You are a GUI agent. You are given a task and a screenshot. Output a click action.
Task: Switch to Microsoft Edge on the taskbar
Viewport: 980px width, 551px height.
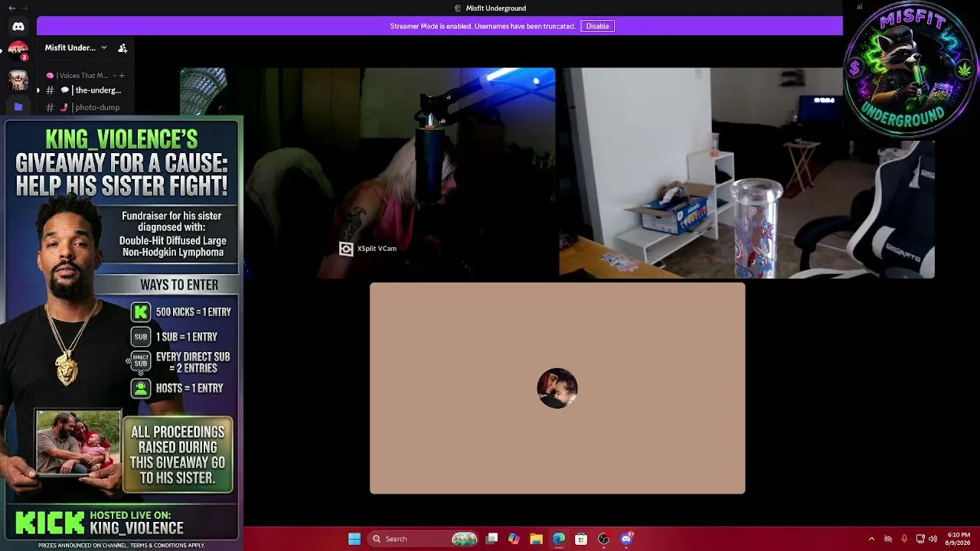[559, 539]
